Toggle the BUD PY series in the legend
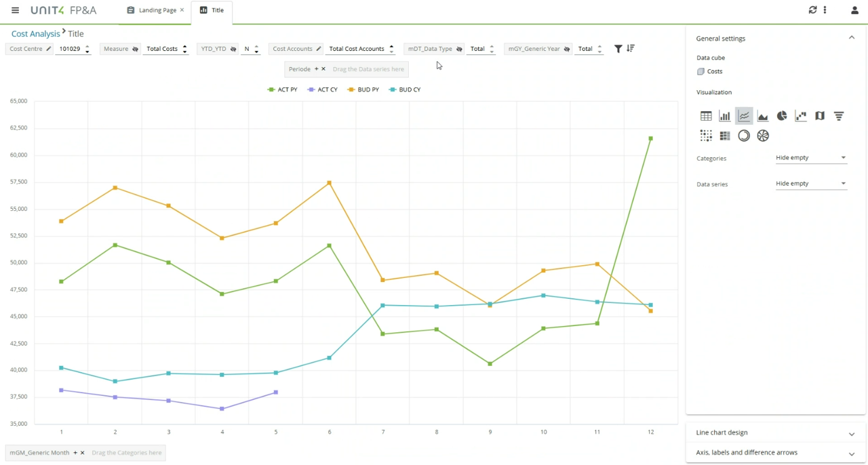The height and width of the screenshot is (465, 868). point(363,89)
